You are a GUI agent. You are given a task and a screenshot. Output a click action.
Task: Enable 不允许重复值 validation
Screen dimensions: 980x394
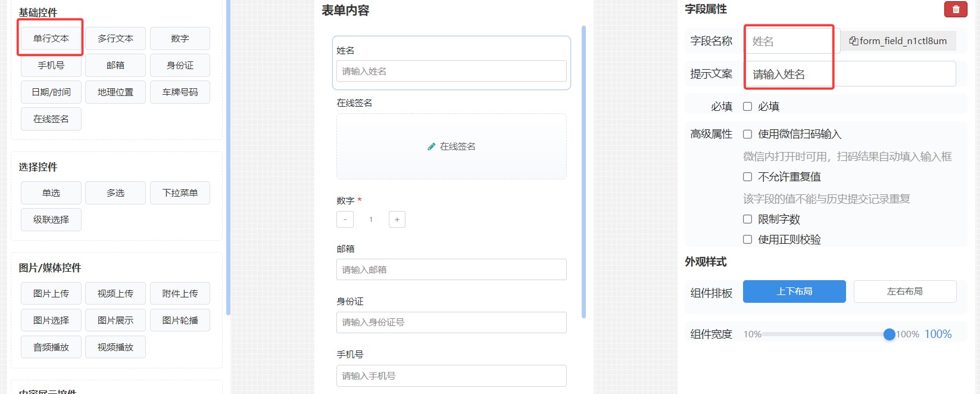748,176
